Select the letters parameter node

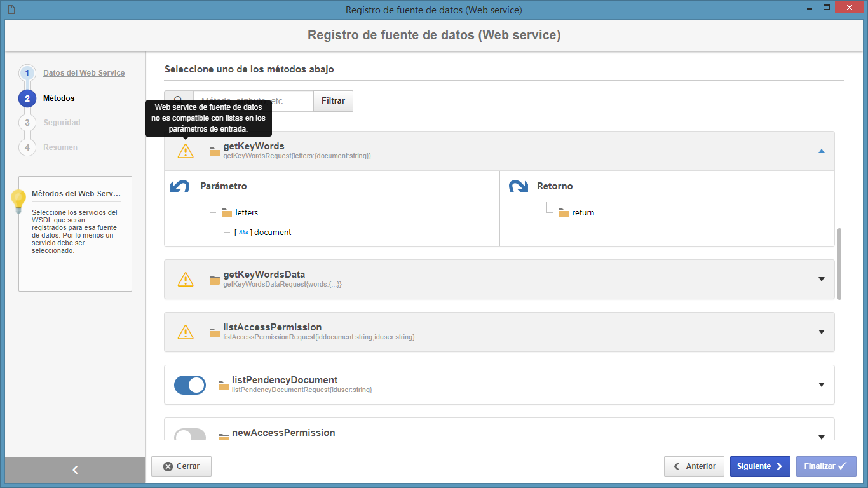tap(247, 212)
